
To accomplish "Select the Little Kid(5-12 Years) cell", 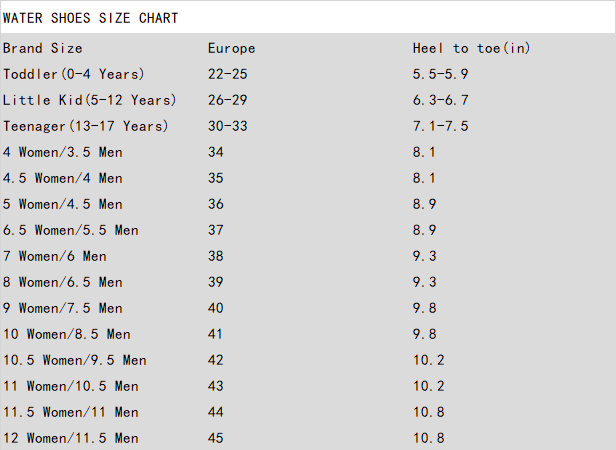I will [x=90, y=100].
